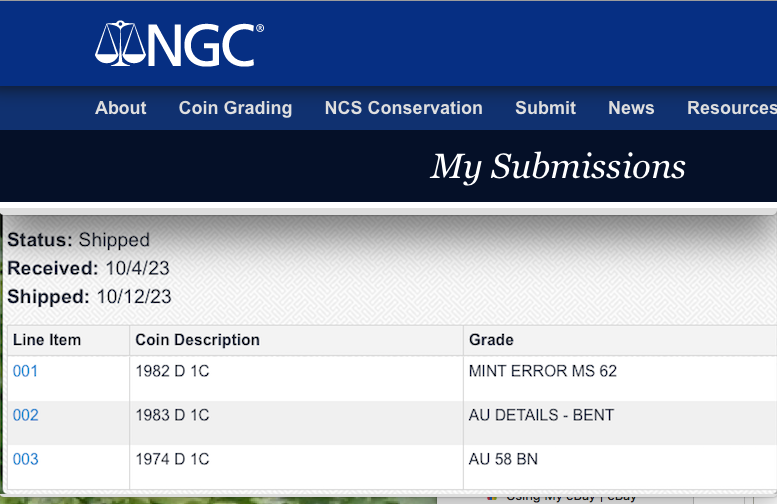The image size is (777, 504).
Task: Select the 1974 D 1C description cell
Action: pyautogui.click(x=172, y=459)
